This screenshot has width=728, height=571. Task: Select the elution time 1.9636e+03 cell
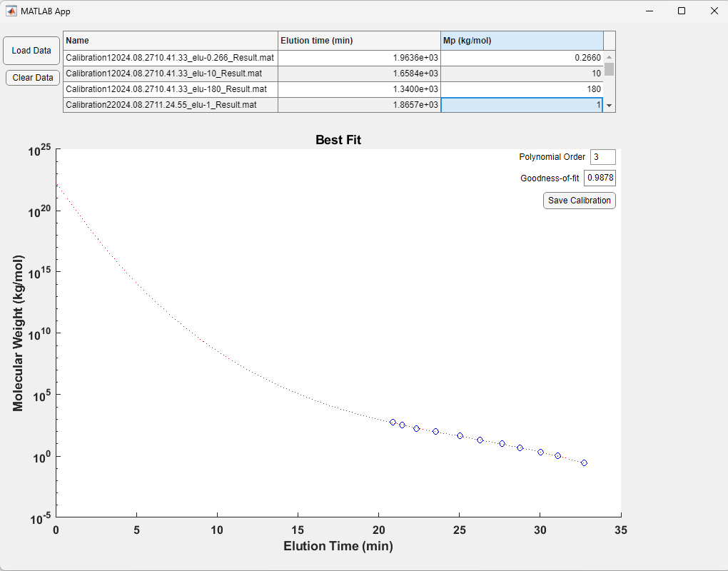(x=359, y=58)
